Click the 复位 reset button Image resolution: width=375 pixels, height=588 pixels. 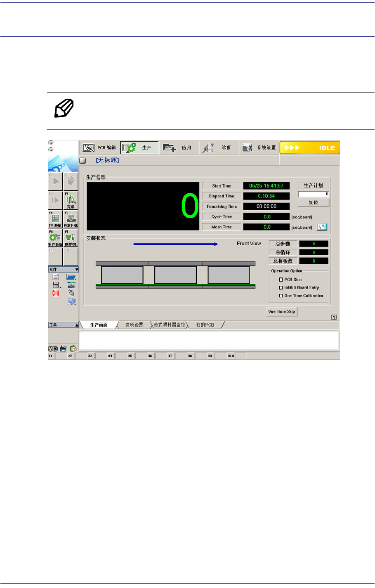(x=314, y=203)
